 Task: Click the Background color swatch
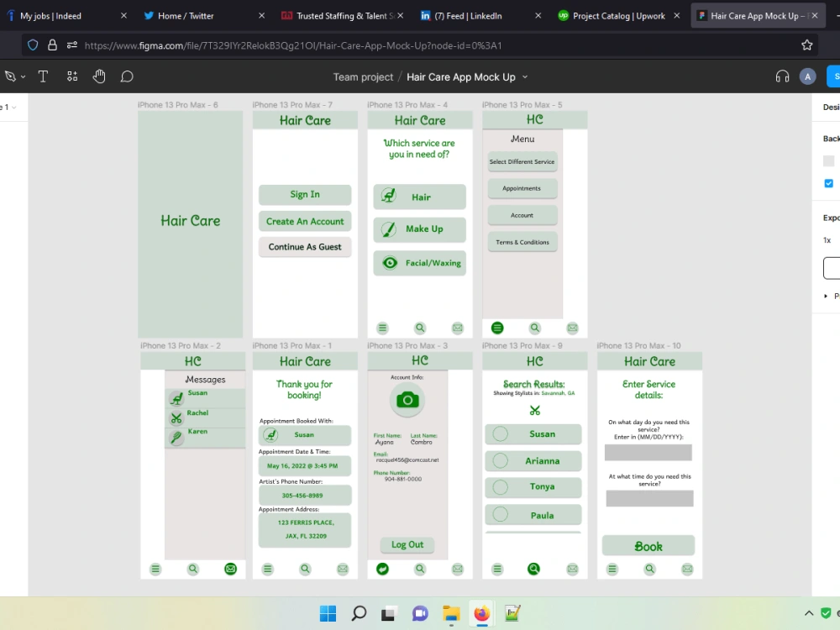coord(828,160)
